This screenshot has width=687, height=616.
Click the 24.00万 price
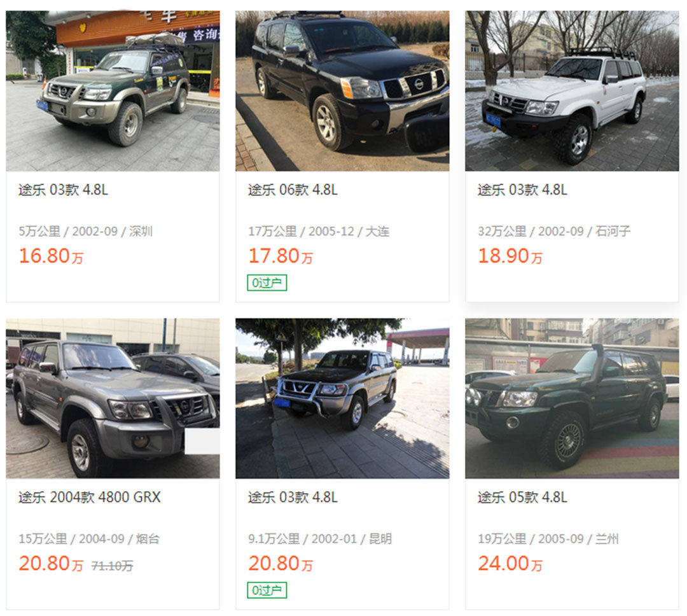[x=510, y=563]
